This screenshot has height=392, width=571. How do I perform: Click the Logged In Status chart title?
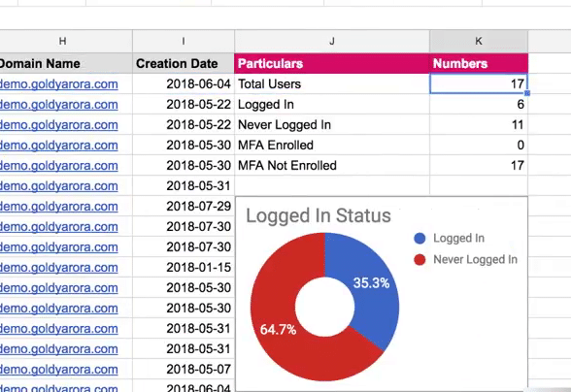(x=319, y=215)
